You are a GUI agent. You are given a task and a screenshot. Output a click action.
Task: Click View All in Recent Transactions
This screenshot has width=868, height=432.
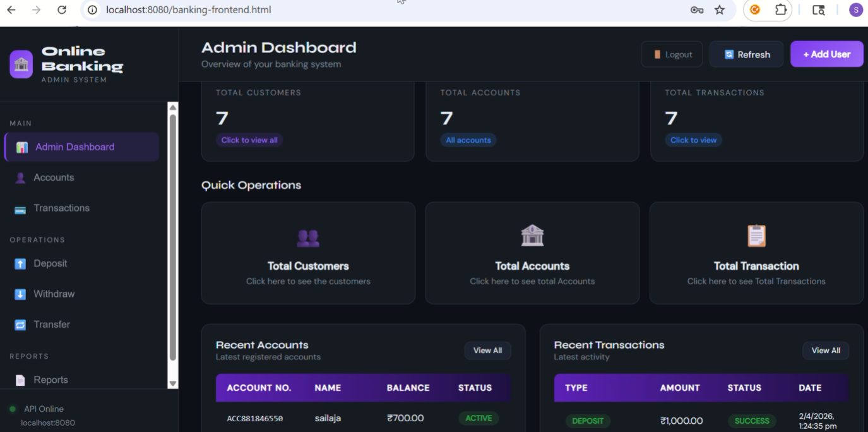coord(826,351)
